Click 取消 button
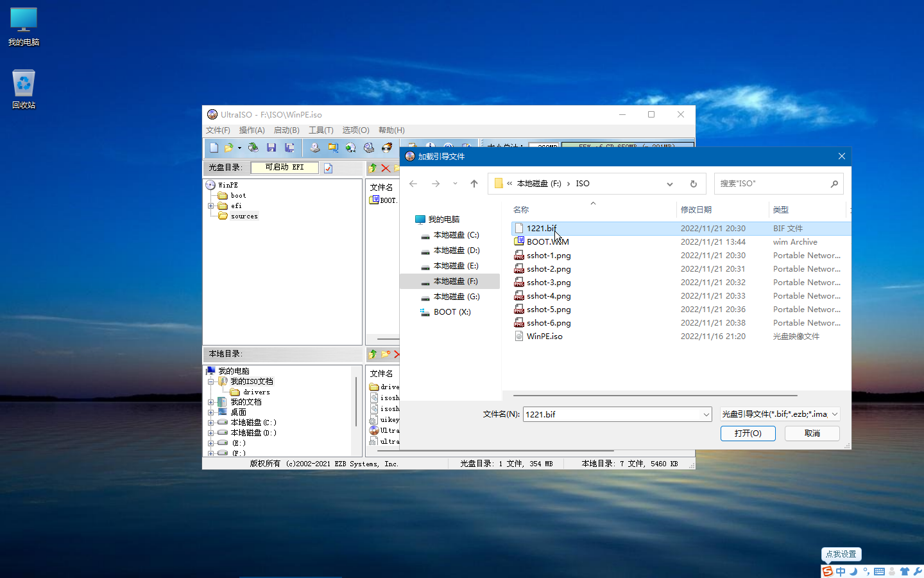 [x=812, y=433]
